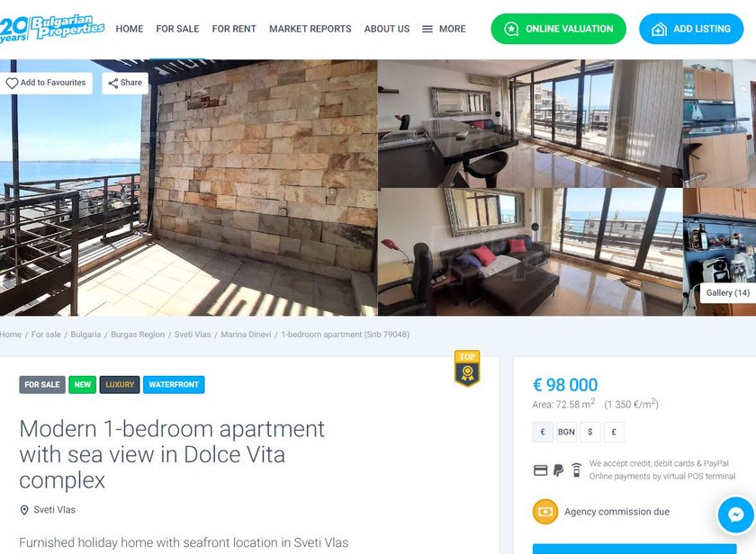Open the FOR SALE menu

(177, 29)
